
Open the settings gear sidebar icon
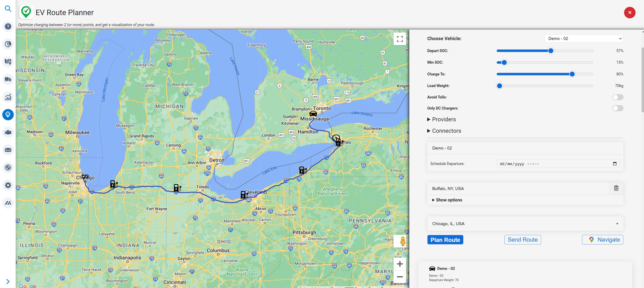pos(8,185)
